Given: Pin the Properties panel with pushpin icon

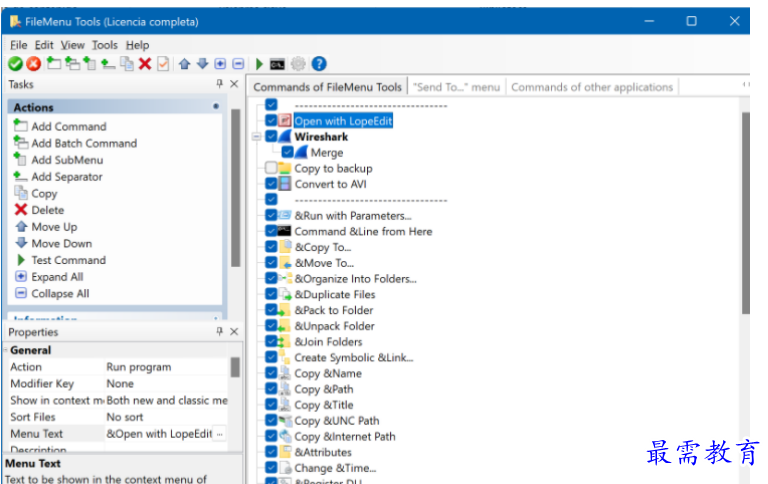Looking at the screenshot, I should click(219, 332).
